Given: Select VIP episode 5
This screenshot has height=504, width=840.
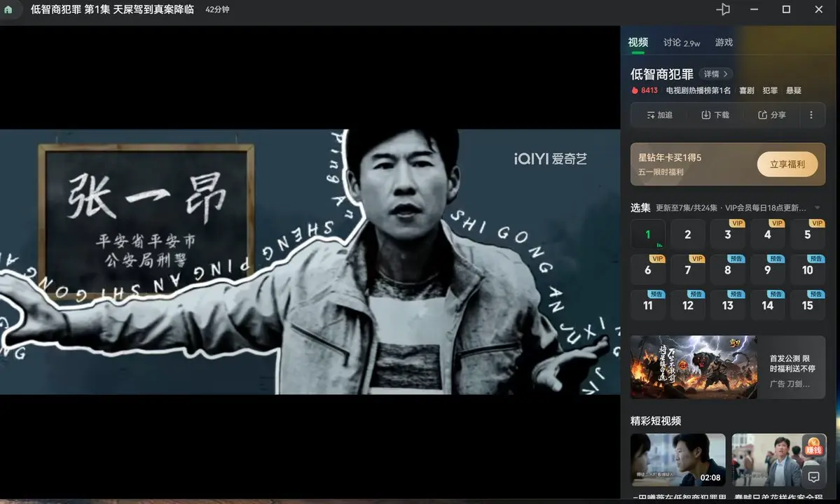Looking at the screenshot, I should click(x=807, y=234).
